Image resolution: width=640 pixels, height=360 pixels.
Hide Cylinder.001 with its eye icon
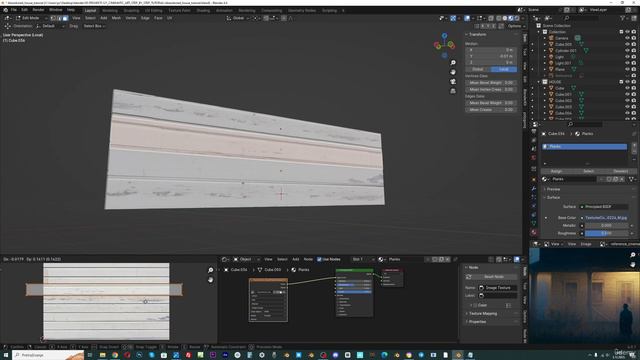point(627,51)
